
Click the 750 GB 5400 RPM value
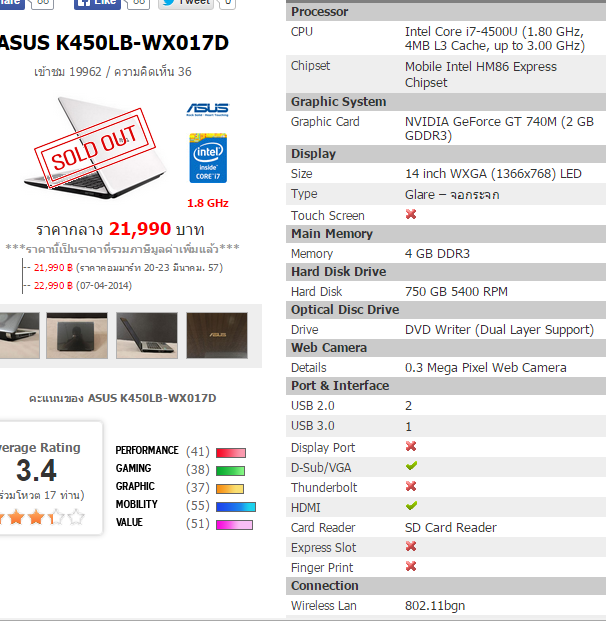pyautogui.click(x=456, y=292)
